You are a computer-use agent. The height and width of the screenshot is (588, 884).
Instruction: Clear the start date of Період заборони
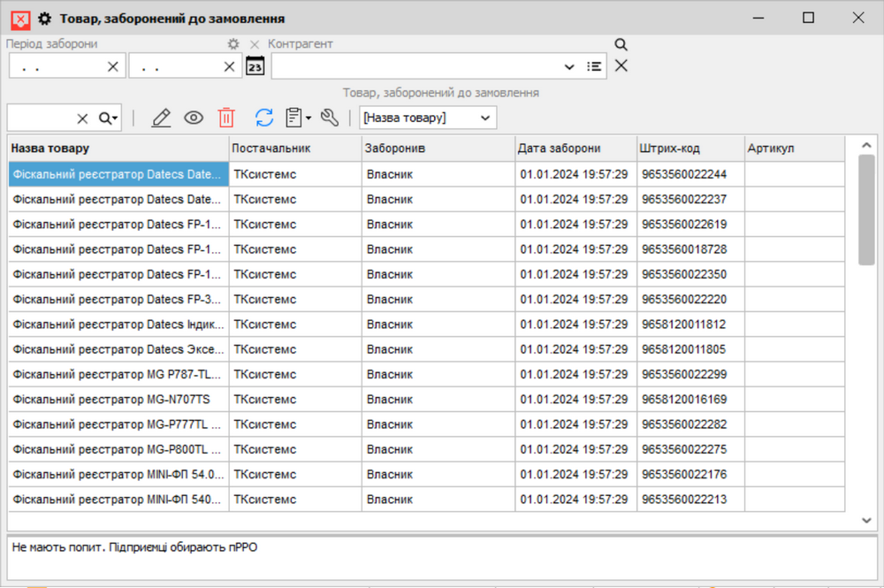pyautogui.click(x=113, y=66)
